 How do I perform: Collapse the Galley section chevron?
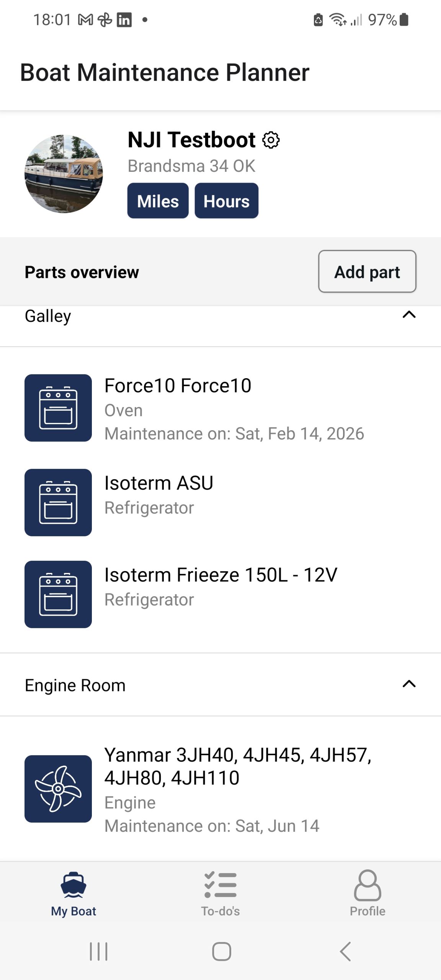(x=409, y=315)
